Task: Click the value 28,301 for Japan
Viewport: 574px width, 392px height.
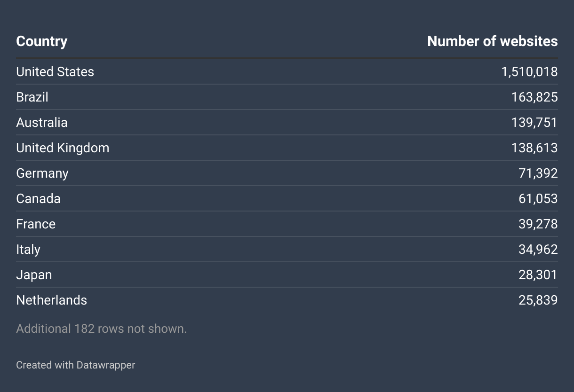Action: tap(538, 274)
